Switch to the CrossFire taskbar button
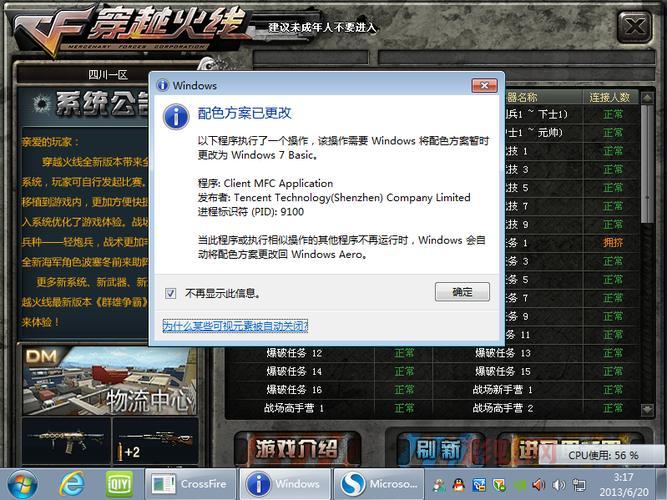Screen dimensions: 667x500 tap(190, 484)
